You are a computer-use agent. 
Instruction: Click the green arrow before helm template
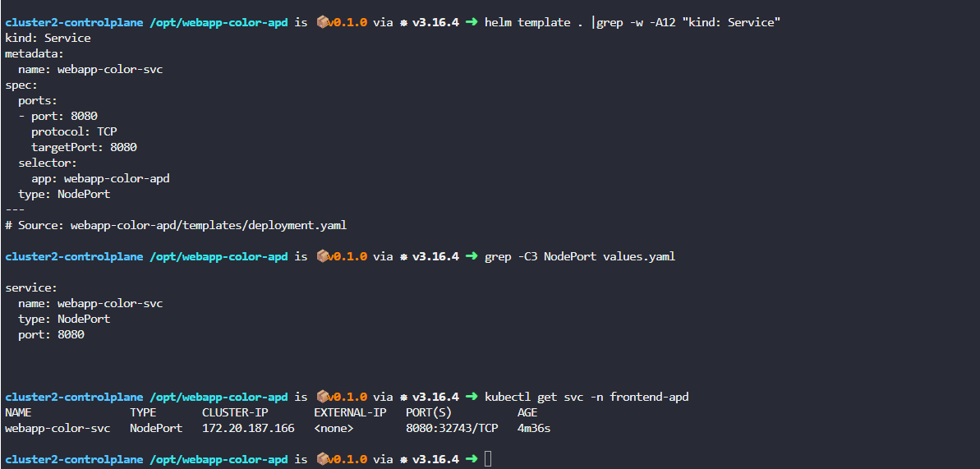[x=472, y=22]
